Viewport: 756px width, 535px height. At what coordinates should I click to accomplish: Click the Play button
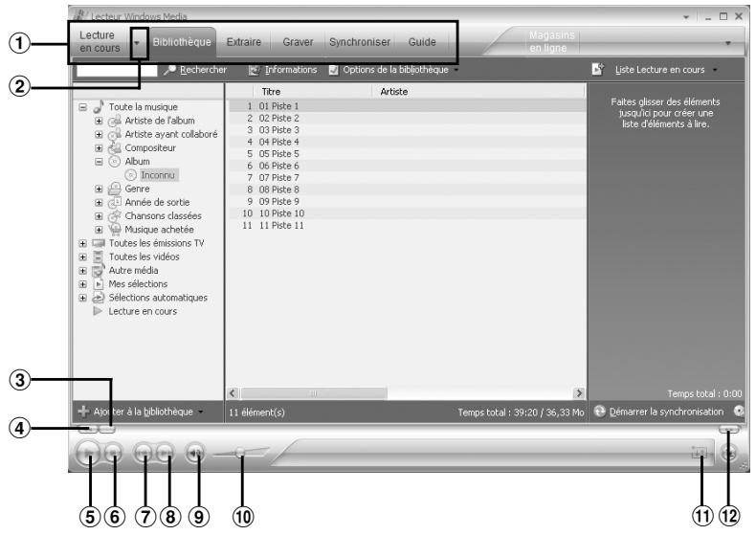(x=88, y=453)
